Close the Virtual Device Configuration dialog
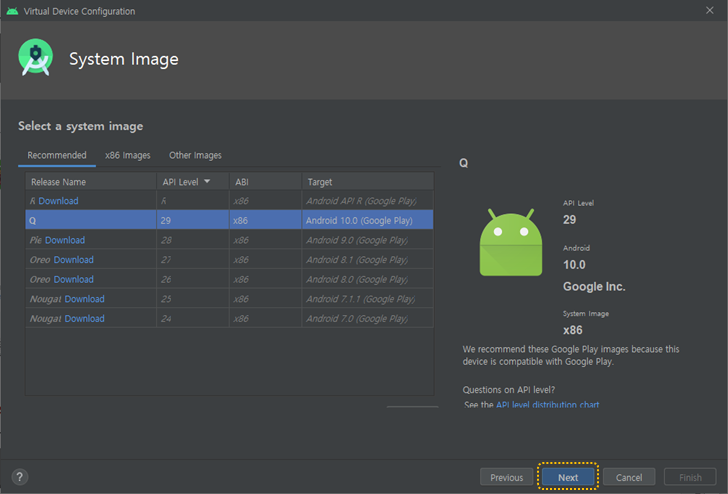The image size is (728, 494). click(709, 10)
